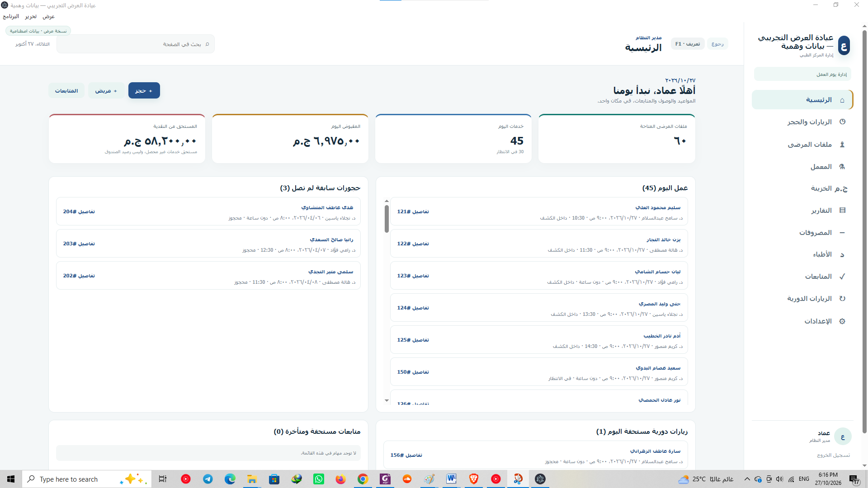Click the المتابعات button near حجز
Image resolution: width=868 pixels, height=488 pixels.
click(66, 91)
